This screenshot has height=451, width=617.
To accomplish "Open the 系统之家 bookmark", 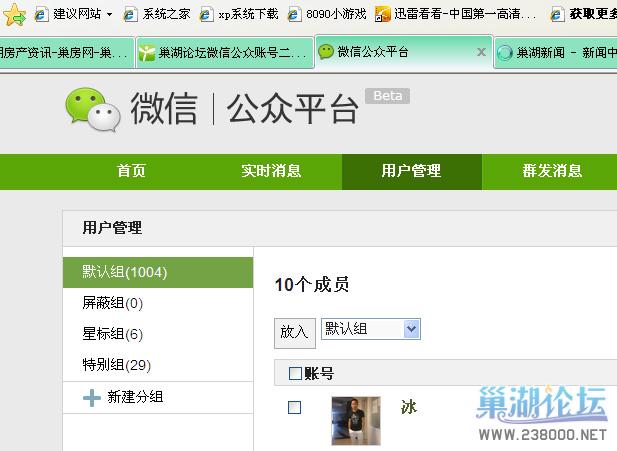I will (157, 15).
